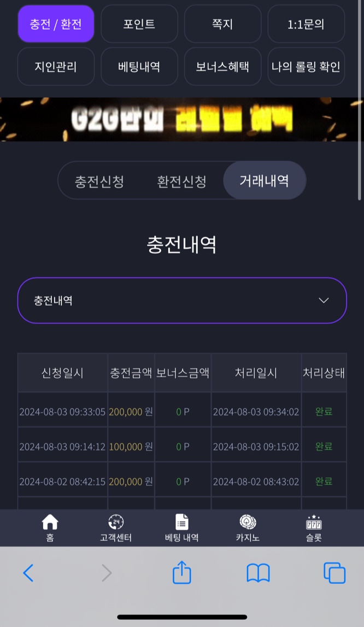This screenshot has width=364, height=627.
Task: Tap the Home icon in bottom navigation
Action: point(50,522)
